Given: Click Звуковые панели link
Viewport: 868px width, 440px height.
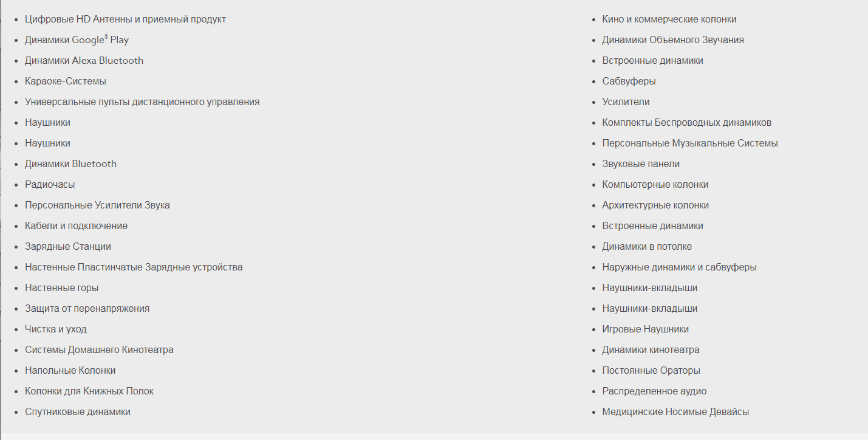Looking at the screenshot, I should point(641,164).
